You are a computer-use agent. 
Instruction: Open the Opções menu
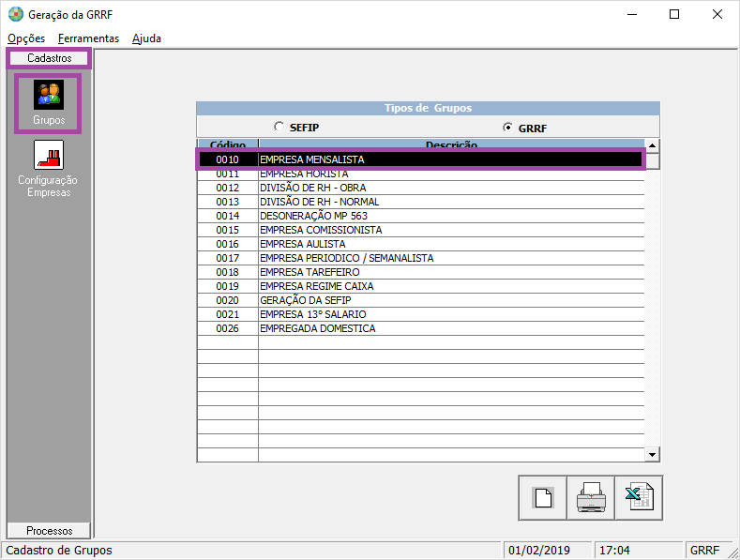tap(26, 38)
